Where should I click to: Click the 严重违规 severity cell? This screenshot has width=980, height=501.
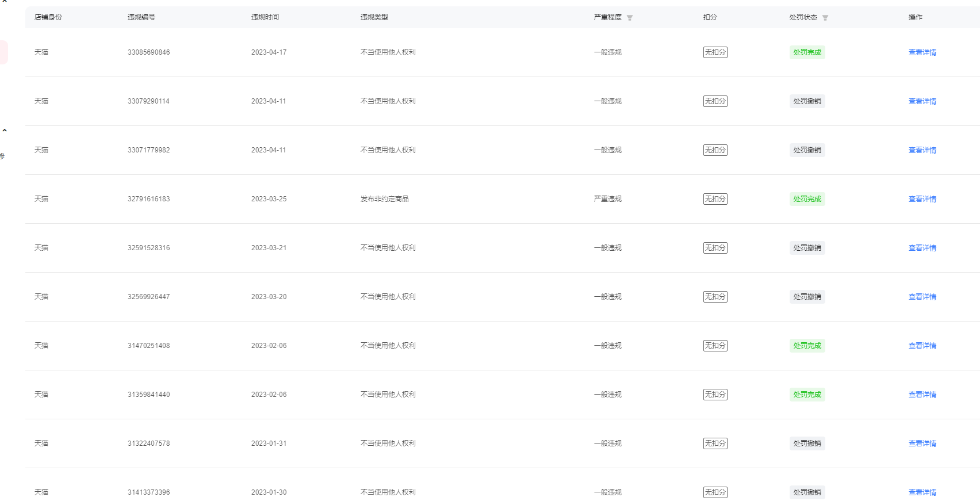click(x=607, y=199)
